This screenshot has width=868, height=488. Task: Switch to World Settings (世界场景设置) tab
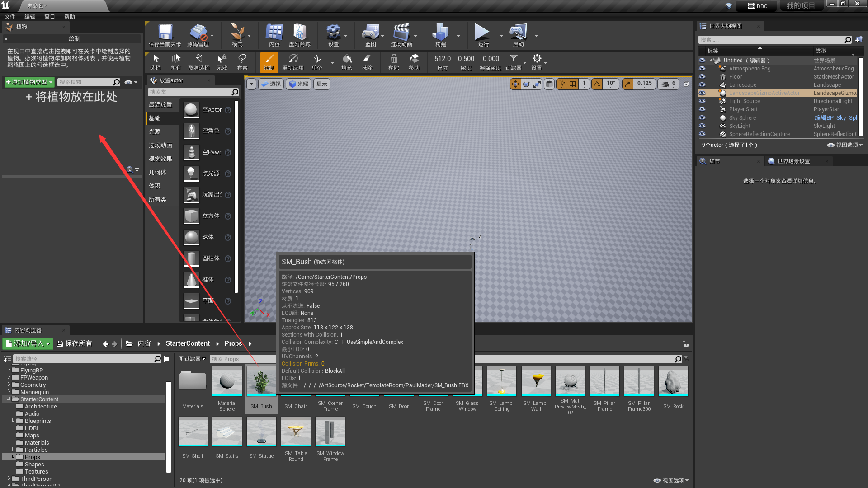[x=798, y=161]
